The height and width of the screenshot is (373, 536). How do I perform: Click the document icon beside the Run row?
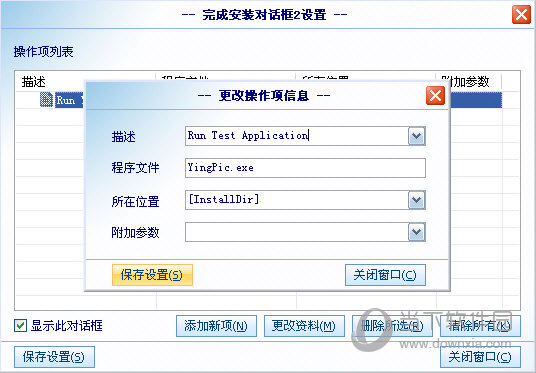point(46,99)
